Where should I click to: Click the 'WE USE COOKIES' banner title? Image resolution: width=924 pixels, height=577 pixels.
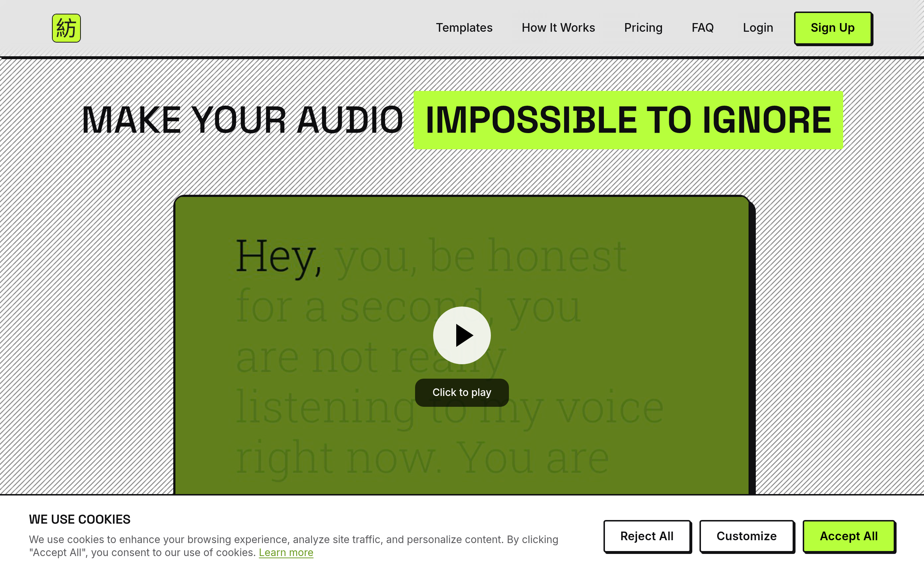click(79, 519)
